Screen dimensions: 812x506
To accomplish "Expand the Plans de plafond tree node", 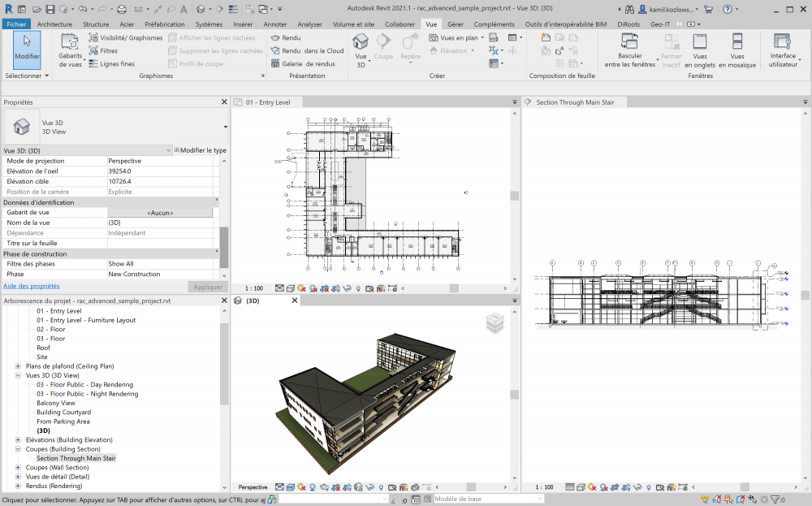I will click(18, 366).
